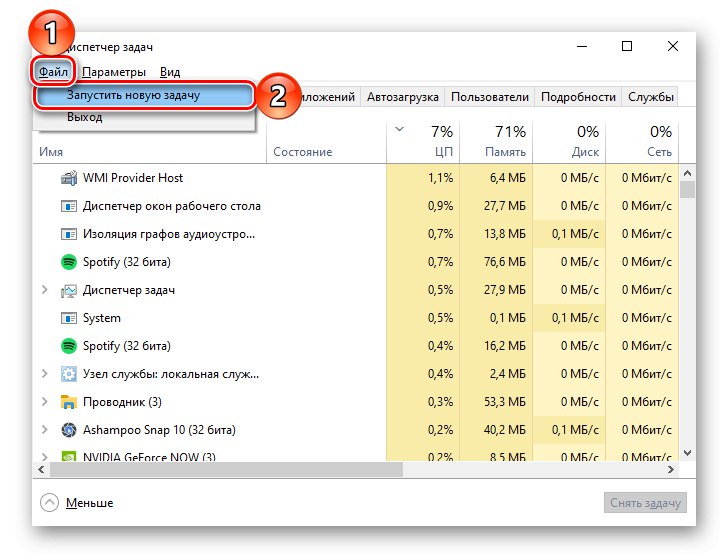728x558 pixels.
Task: Click the vertical scrollbar thumb
Action: [688, 190]
